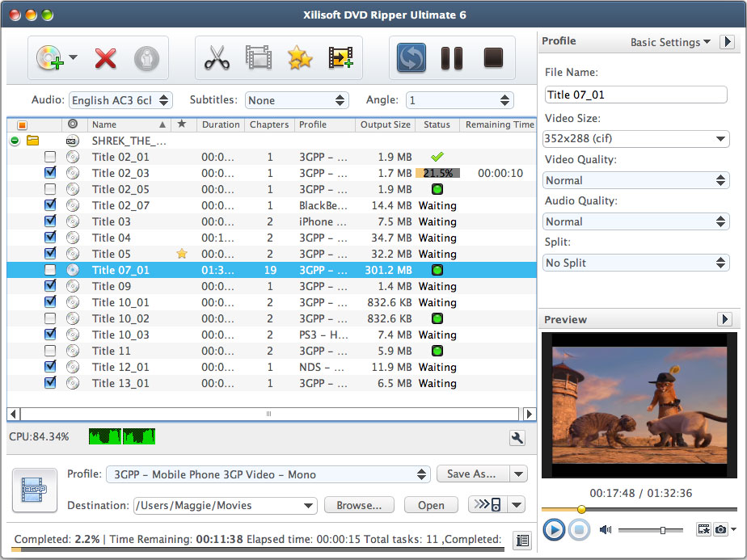This screenshot has width=747, height=560.
Task: Open the Subtitles dropdown
Action: pyautogui.click(x=297, y=100)
